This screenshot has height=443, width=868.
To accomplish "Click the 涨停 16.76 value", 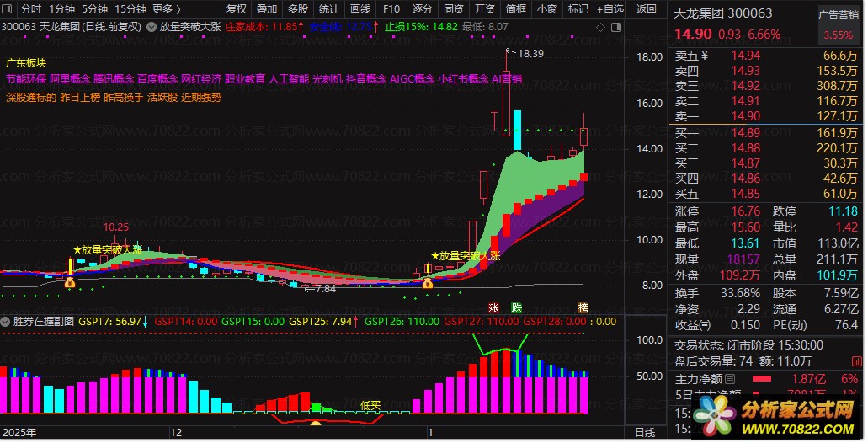I will [746, 211].
